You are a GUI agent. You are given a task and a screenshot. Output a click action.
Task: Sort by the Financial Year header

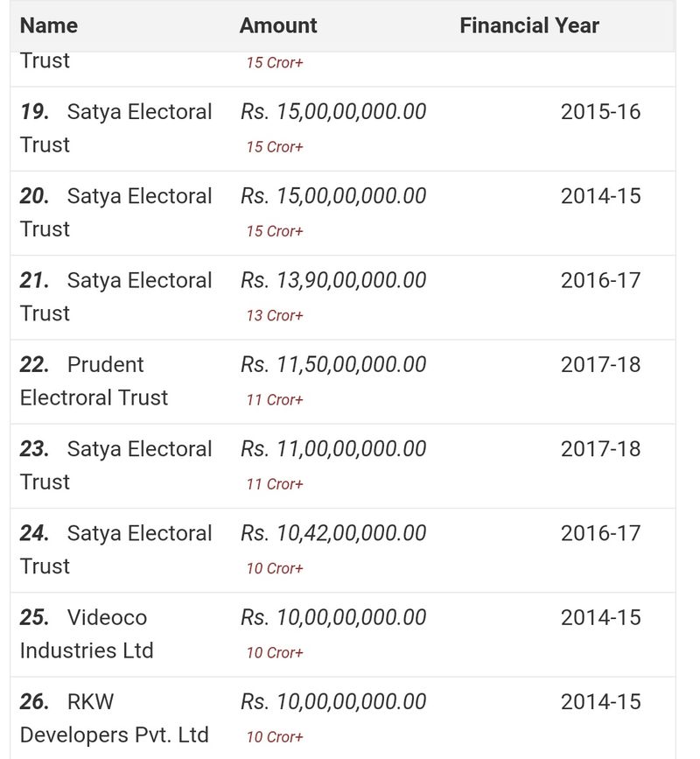click(529, 25)
